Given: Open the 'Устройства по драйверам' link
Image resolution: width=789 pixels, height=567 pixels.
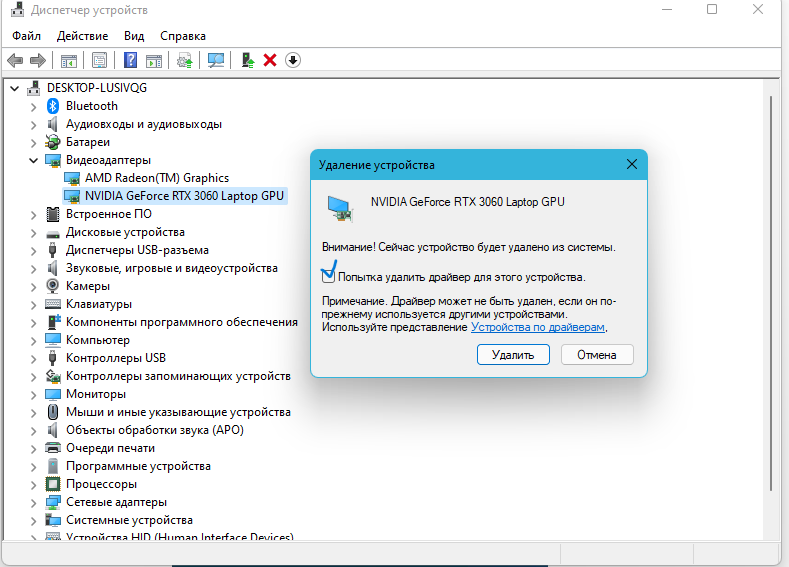Looking at the screenshot, I should [x=537, y=327].
